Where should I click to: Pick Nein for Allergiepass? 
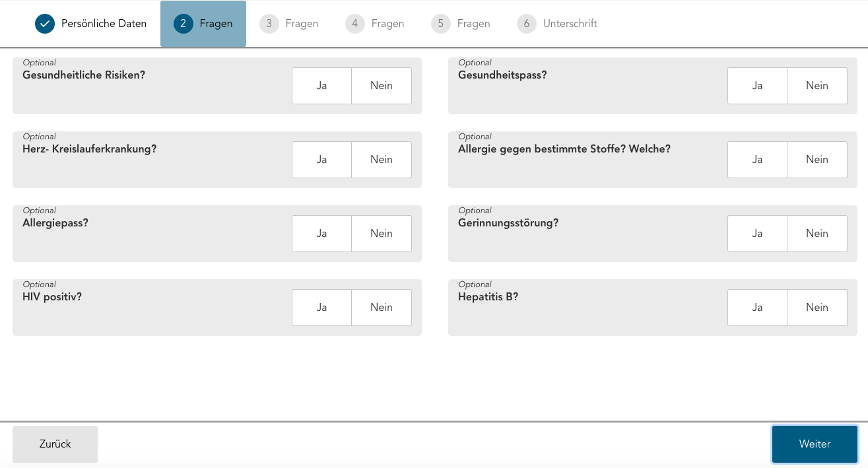coord(382,234)
